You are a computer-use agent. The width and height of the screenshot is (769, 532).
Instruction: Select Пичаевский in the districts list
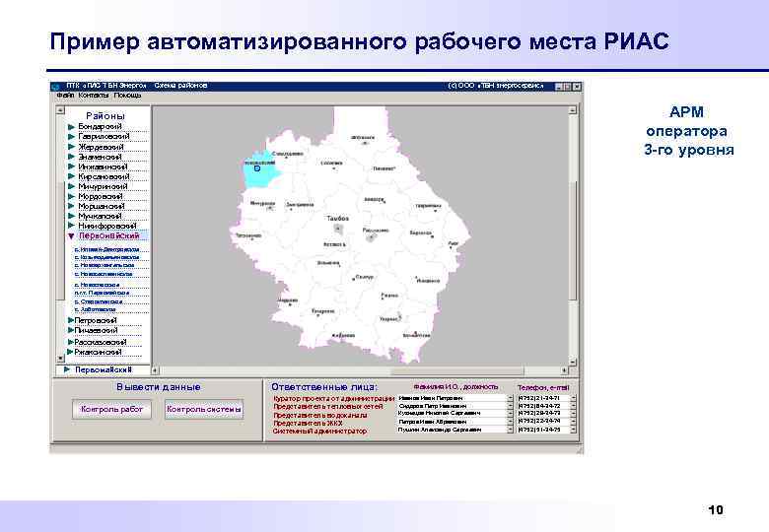97,330
